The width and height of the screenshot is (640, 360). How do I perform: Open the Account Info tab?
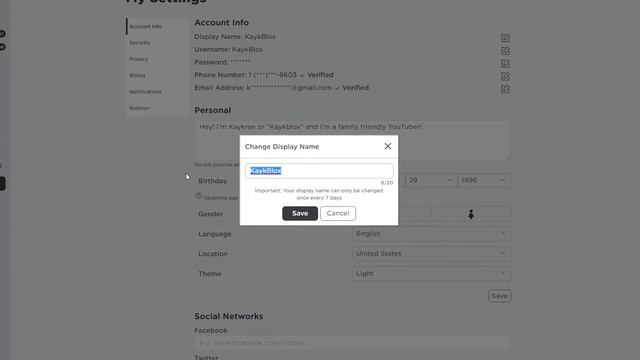146,27
